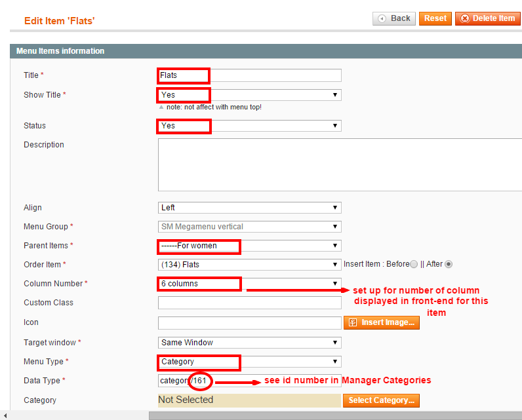
Task: Open the Column Number dropdown
Action: (x=249, y=284)
